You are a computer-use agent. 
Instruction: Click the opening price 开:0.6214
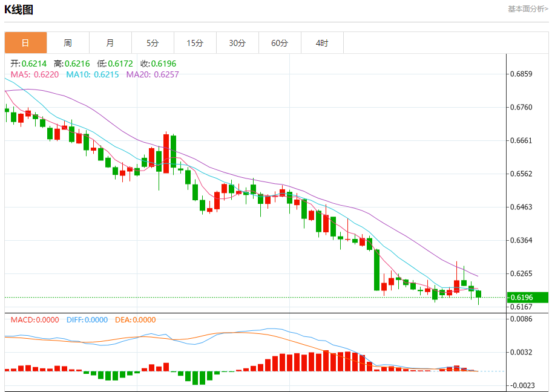click(28, 64)
